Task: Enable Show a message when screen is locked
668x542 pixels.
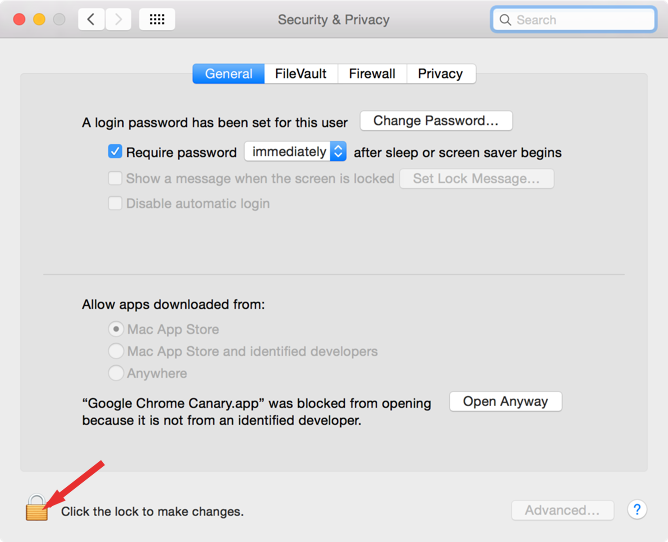Action: (115, 178)
